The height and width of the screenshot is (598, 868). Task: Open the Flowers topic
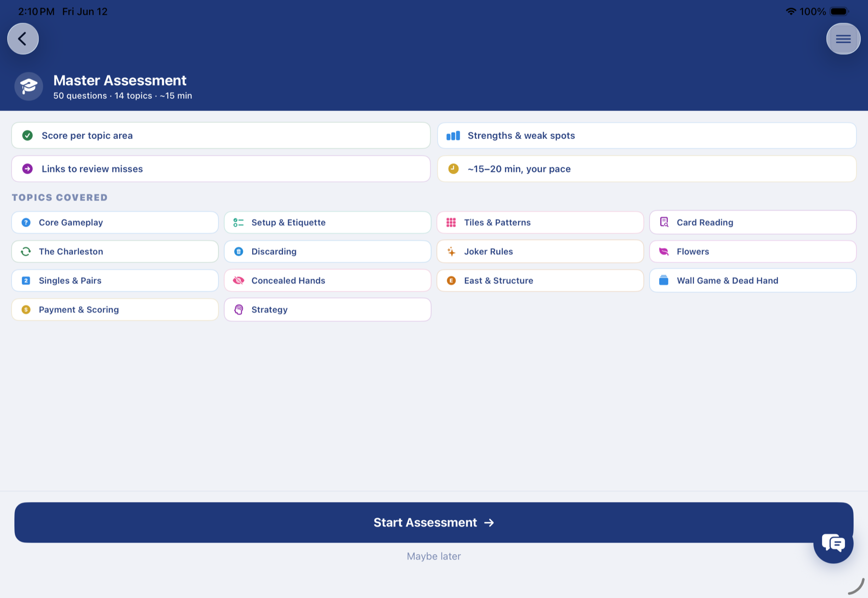[x=753, y=251]
